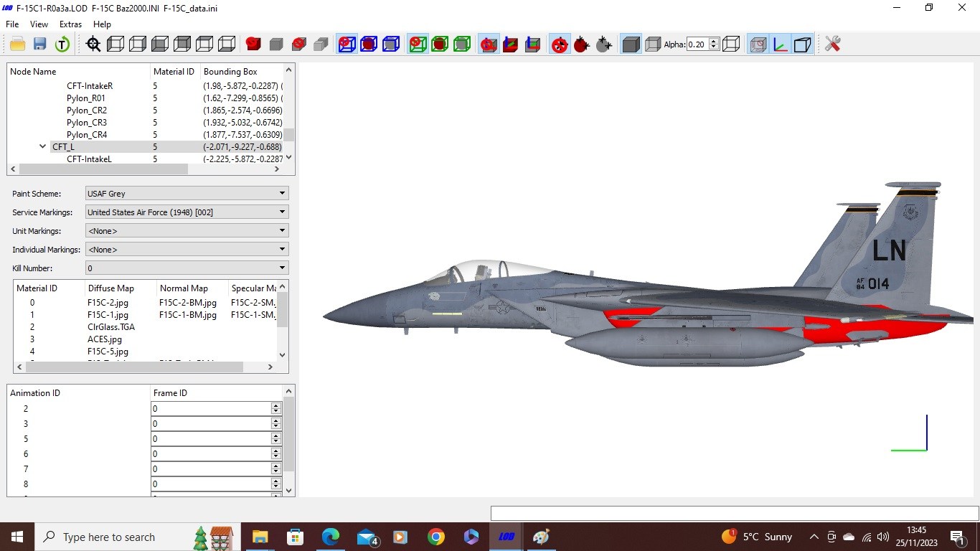Click the spinner for animation ID 5
The width and height of the screenshot is (980, 551).
(276, 438)
